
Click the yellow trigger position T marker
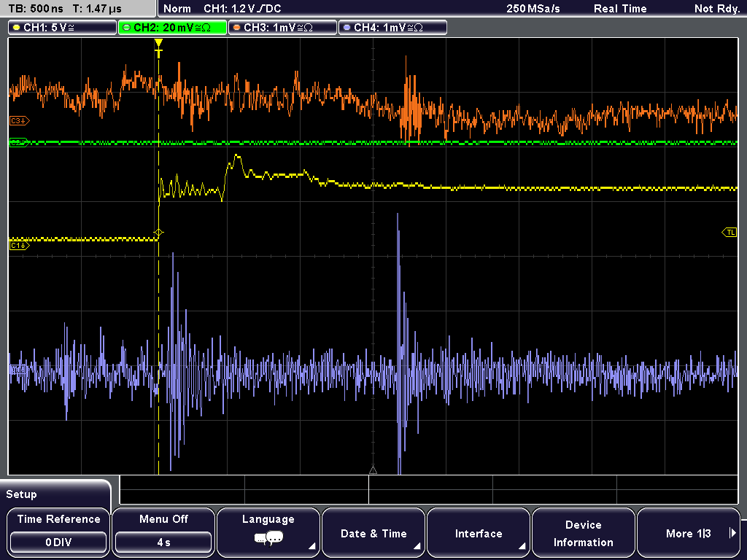point(158,48)
